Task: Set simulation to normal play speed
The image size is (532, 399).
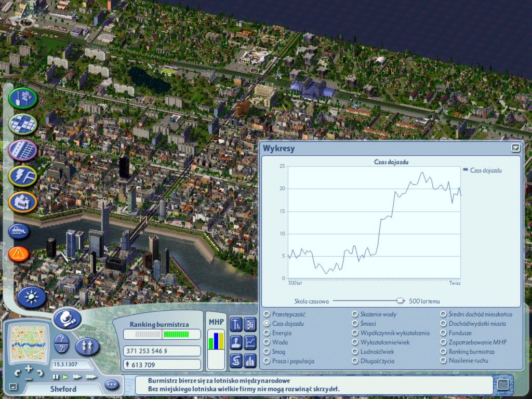Action: [65, 377]
